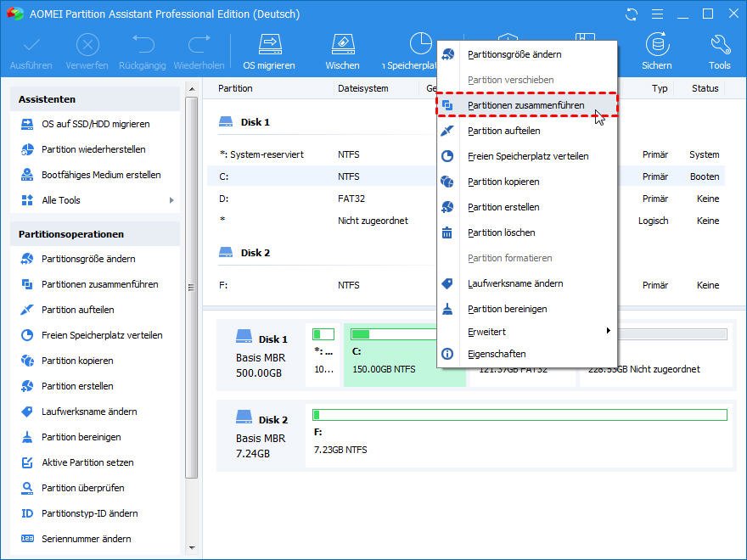This screenshot has width=747, height=560.
Task: Select F: 7.23GB NTFS partition block
Action: click(x=519, y=435)
